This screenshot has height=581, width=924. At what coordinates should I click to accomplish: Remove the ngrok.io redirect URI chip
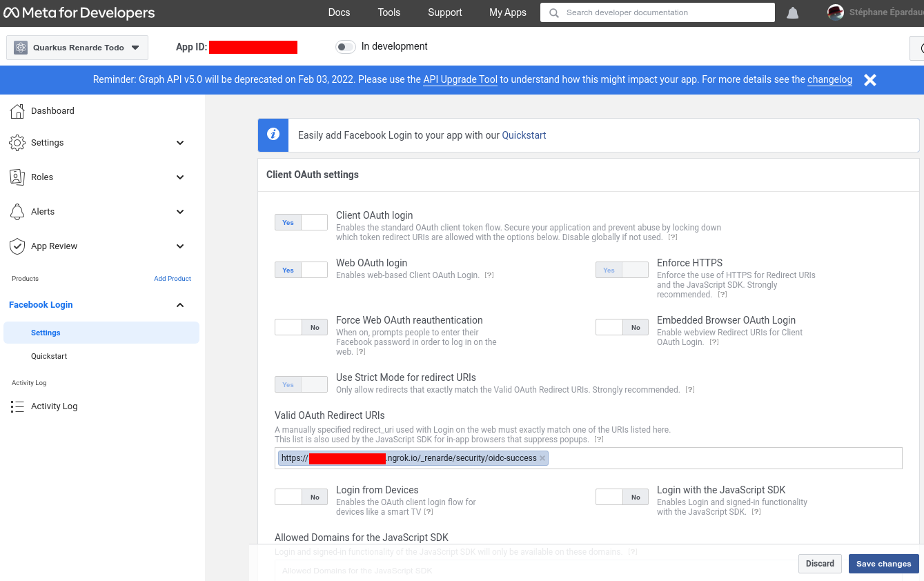(542, 458)
